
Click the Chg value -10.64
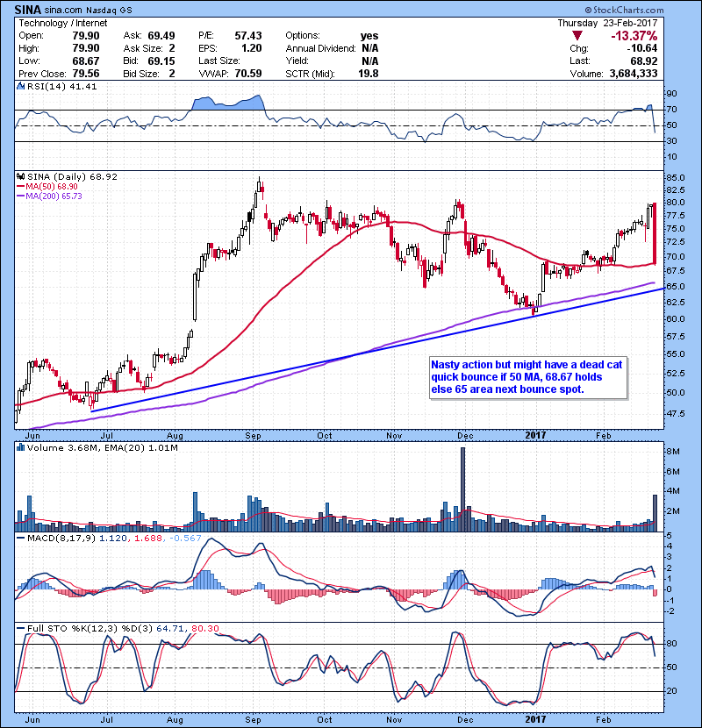641,48
